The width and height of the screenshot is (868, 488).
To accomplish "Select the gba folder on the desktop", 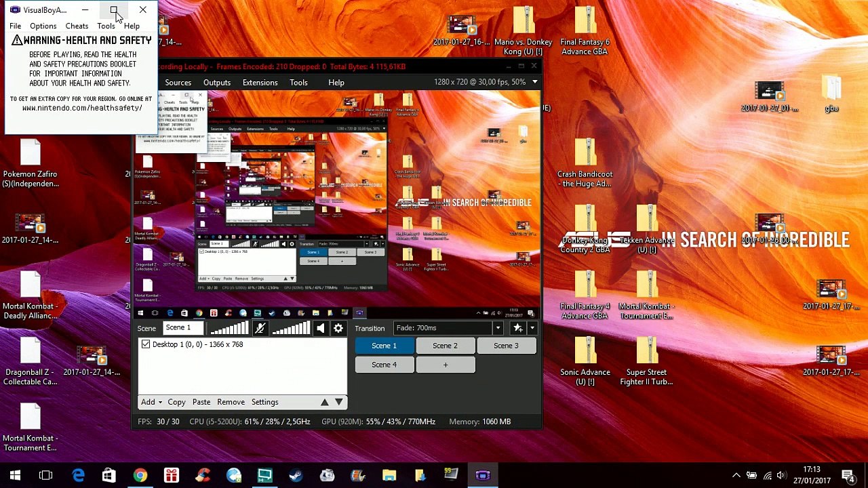I will (831, 95).
